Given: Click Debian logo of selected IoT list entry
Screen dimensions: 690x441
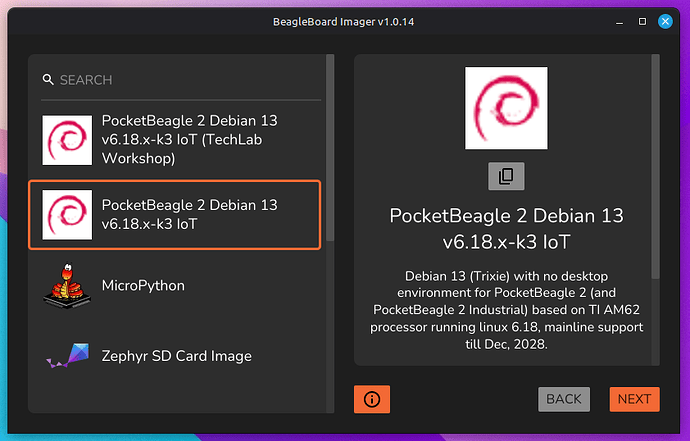Looking at the screenshot, I should 67,215.
